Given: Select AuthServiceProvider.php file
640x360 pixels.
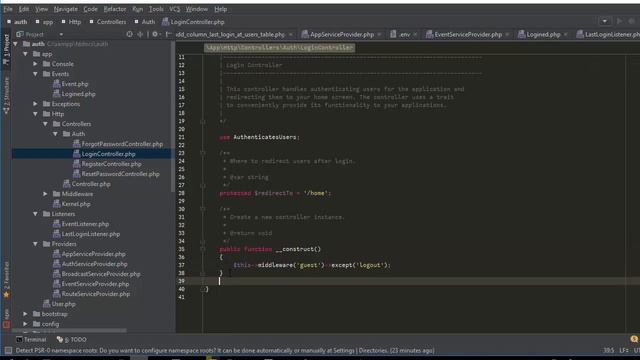Looking at the screenshot, I should [x=90, y=264].
